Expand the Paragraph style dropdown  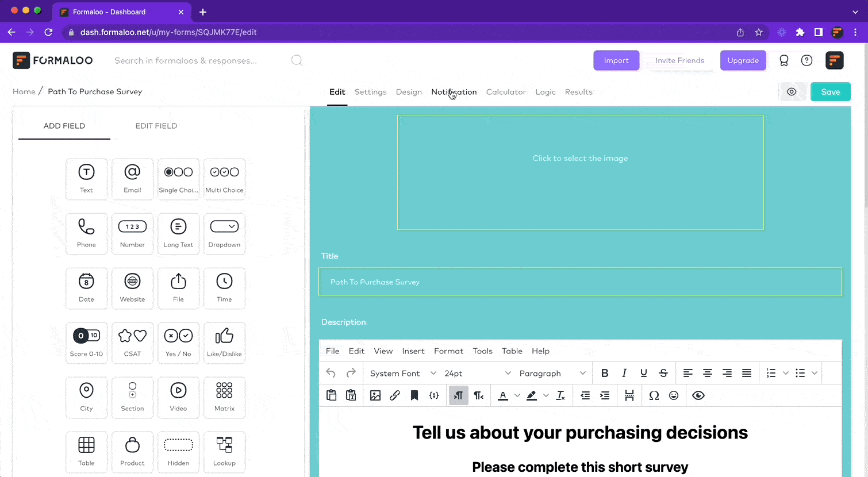(x=551, y=373)
